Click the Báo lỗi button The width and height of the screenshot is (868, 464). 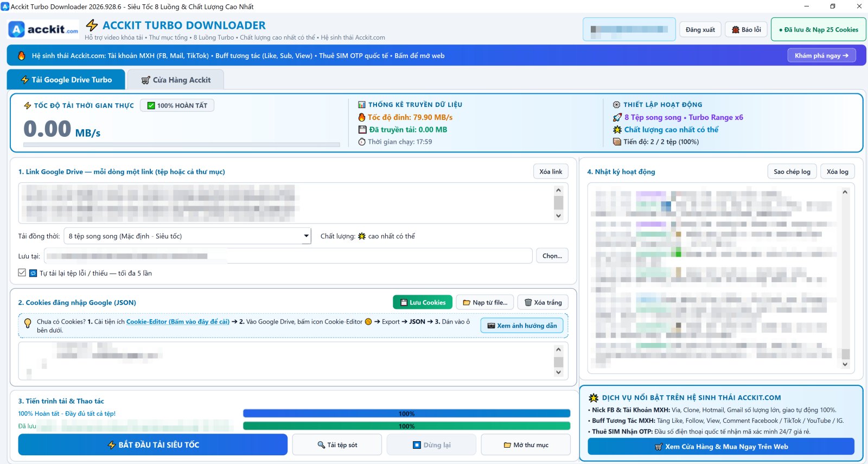(x=746, y=29)
